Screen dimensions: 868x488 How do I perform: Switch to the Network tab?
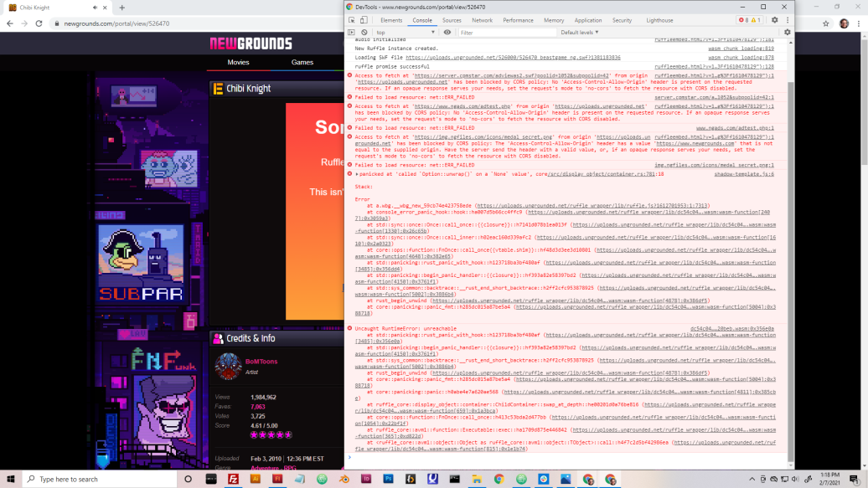484,20
